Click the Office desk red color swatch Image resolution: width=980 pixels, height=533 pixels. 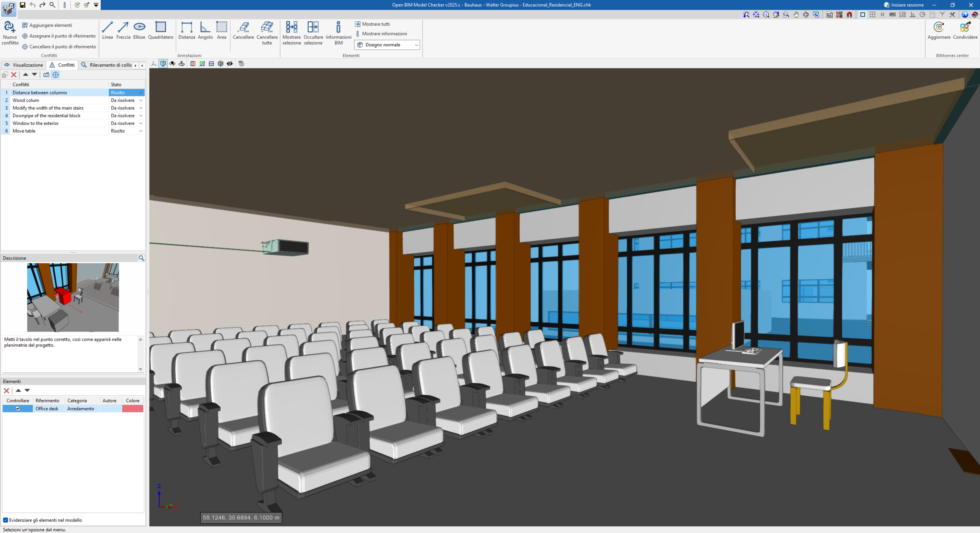[x=132, y=409]
